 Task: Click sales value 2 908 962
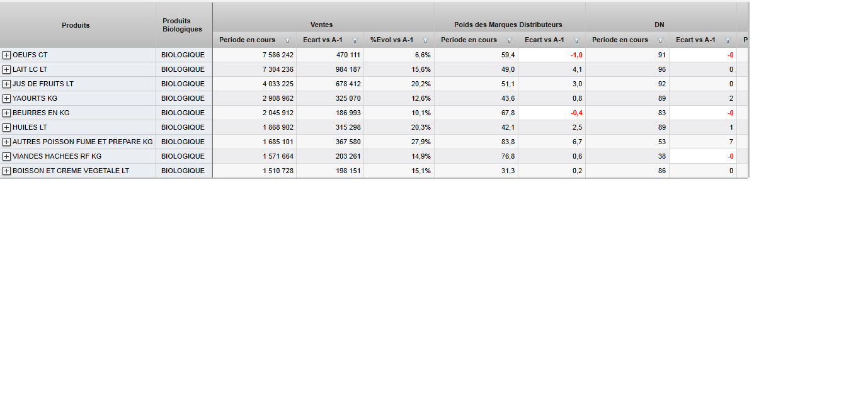point(278,99)
